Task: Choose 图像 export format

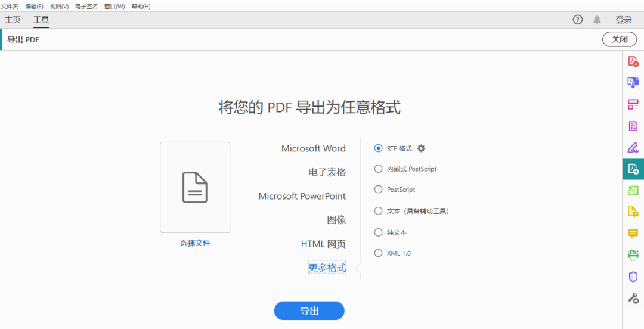Action: (336, 220)
